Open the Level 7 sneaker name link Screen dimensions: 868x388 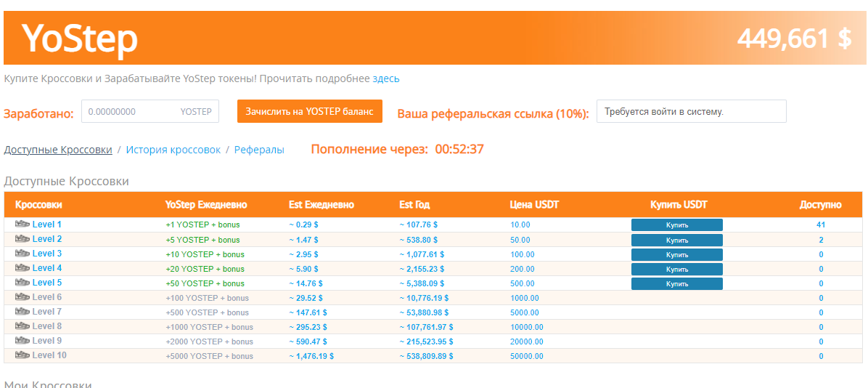[x=47, y=312]
